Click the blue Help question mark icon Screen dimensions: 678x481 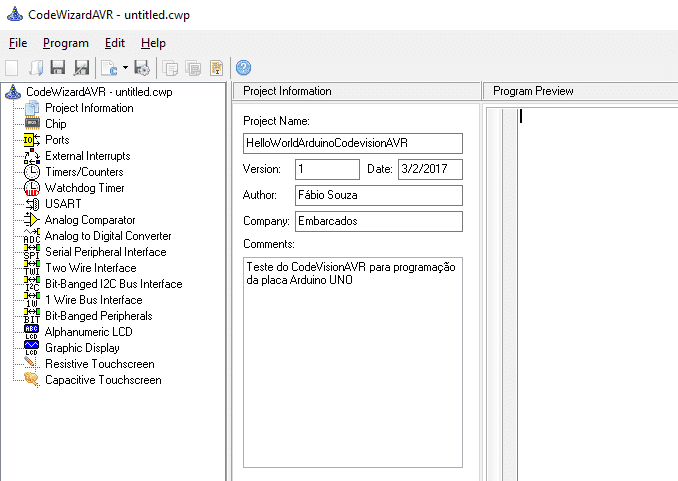pyautogui.click(x=243, y=67)
